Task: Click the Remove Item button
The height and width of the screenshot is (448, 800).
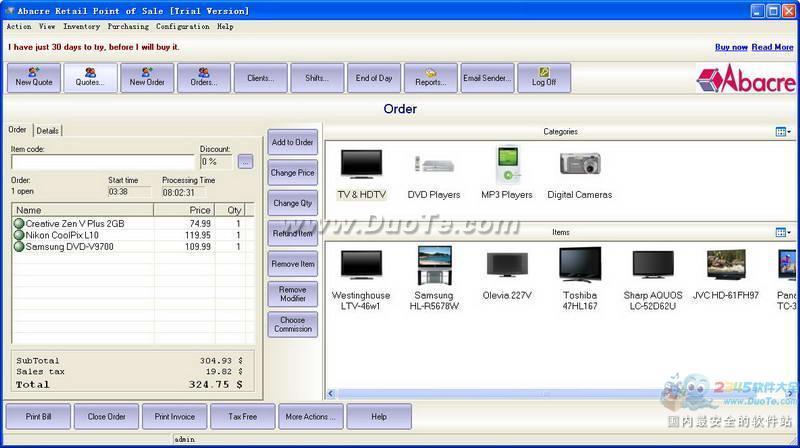Action: point(292,264)
